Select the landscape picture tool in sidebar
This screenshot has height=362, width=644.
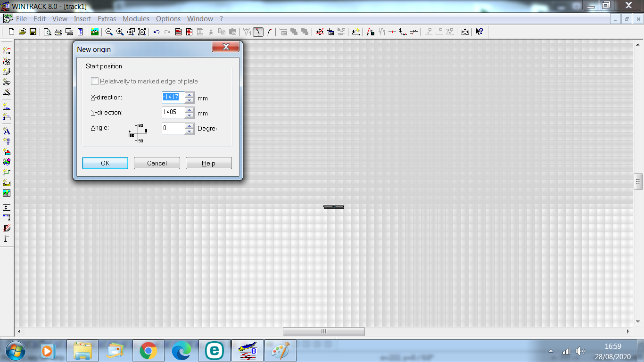pos(7,193)
